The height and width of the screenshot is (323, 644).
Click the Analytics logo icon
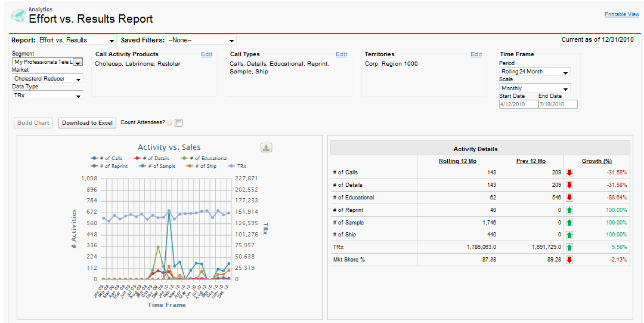[18, 16]
